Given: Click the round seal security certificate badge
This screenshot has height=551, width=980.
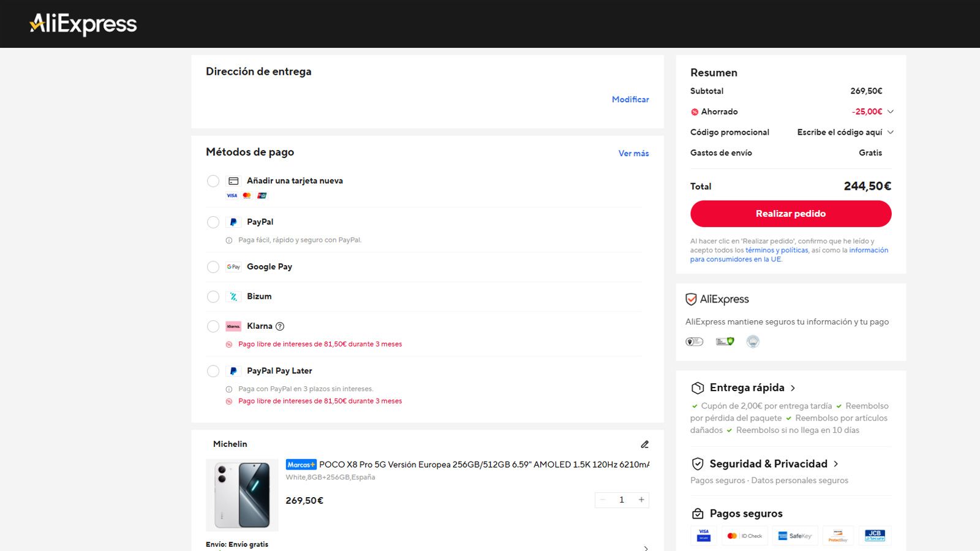Looking at the screenshot, I should click(753, 342).
